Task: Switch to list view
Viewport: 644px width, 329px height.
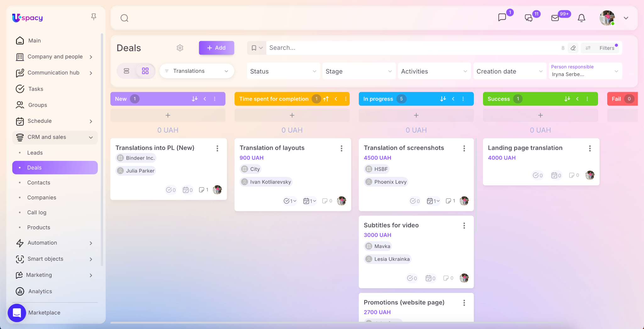Action: pos(126,71)
